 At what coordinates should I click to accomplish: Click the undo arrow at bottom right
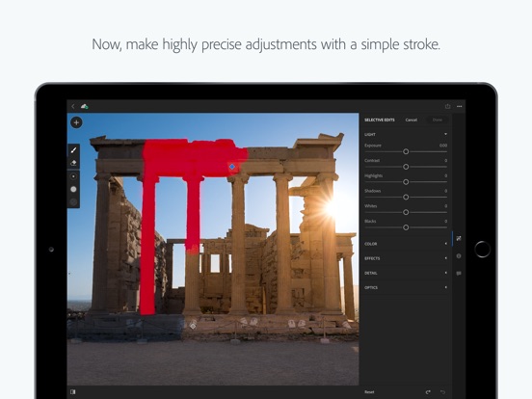click(442, 392)
